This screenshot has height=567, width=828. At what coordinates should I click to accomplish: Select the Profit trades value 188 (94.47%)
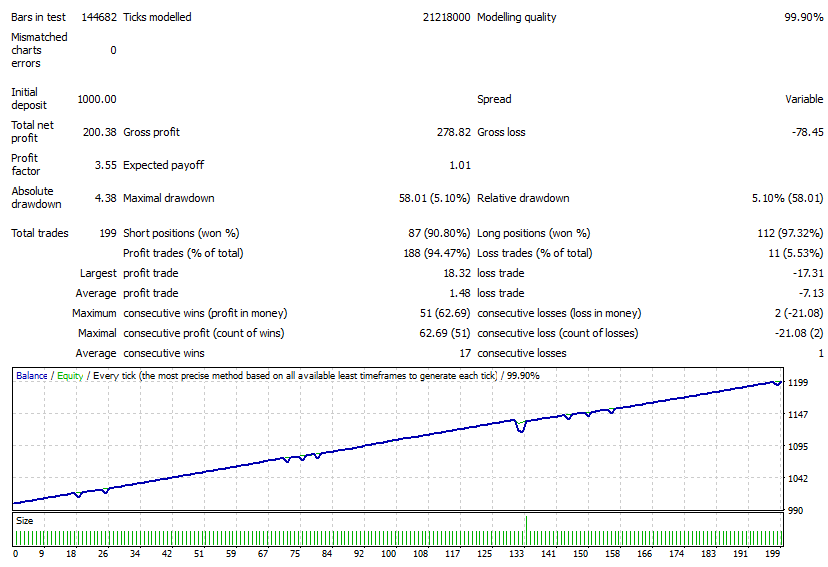coord(437,253)
